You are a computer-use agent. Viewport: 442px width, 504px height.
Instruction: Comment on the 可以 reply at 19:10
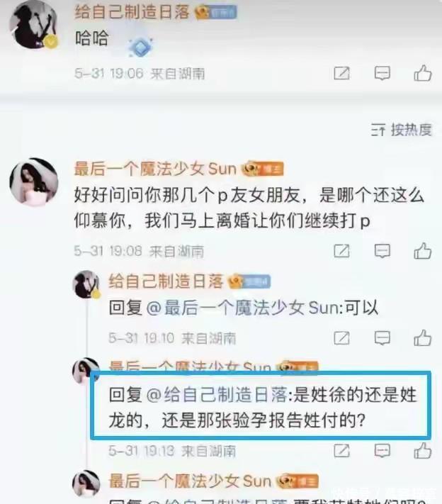click(382, 338)
